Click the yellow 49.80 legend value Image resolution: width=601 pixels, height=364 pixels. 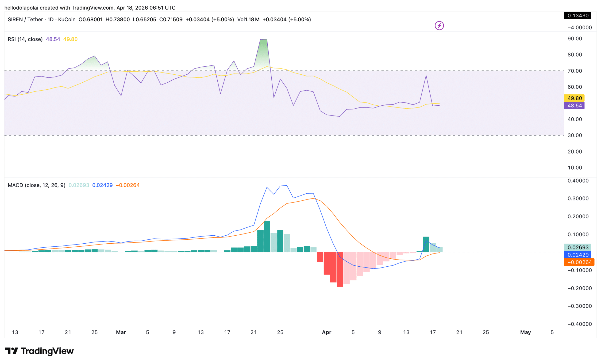(70, 39)
